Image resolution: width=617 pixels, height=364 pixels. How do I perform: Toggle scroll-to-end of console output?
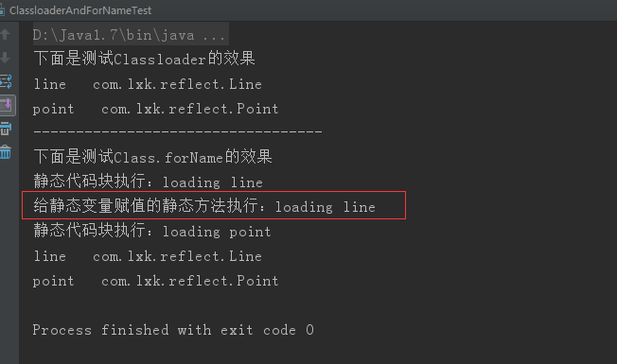(7, 105)
